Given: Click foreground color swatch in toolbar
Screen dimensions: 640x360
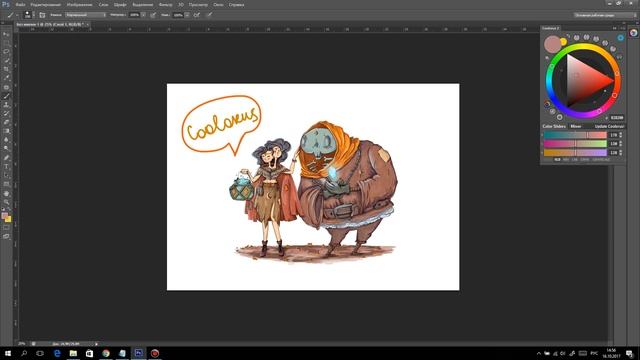Looking at the screenshot, I should pyautogui.click(x=4, y=216).
